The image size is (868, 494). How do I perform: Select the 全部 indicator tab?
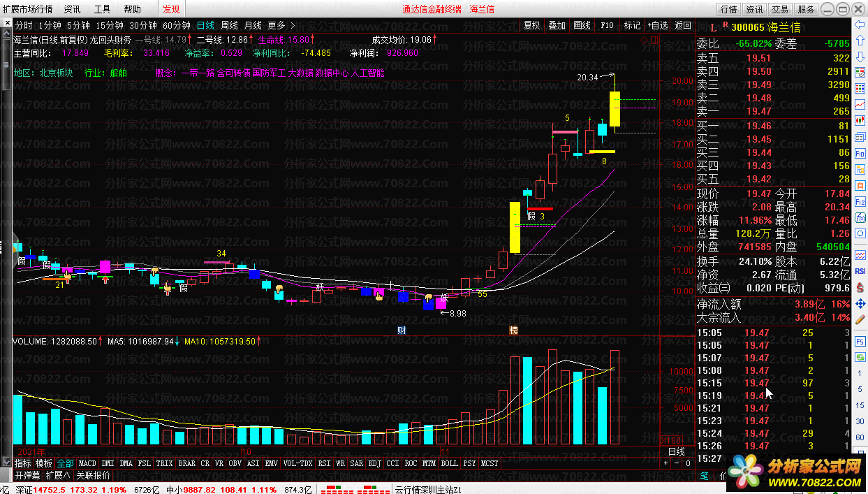[x=65, y=463]
